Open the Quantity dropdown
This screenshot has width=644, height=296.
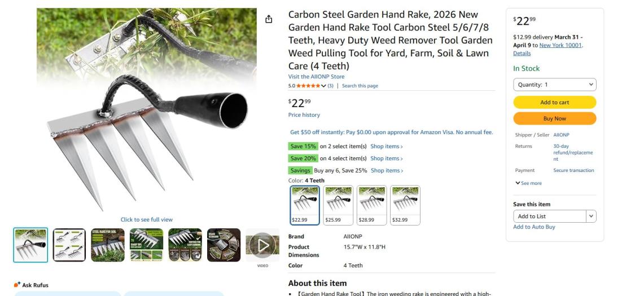click(x=554, y=85)
